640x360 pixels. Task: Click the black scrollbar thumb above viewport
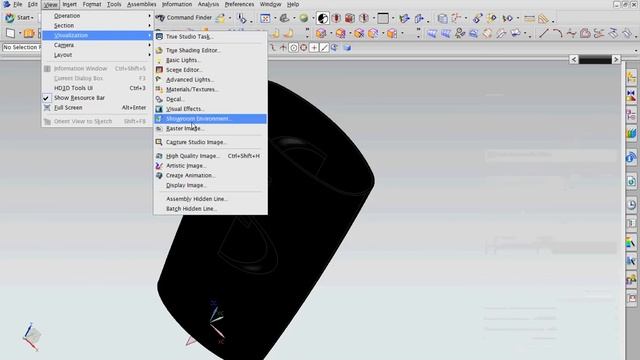click(x=595, y=60)
